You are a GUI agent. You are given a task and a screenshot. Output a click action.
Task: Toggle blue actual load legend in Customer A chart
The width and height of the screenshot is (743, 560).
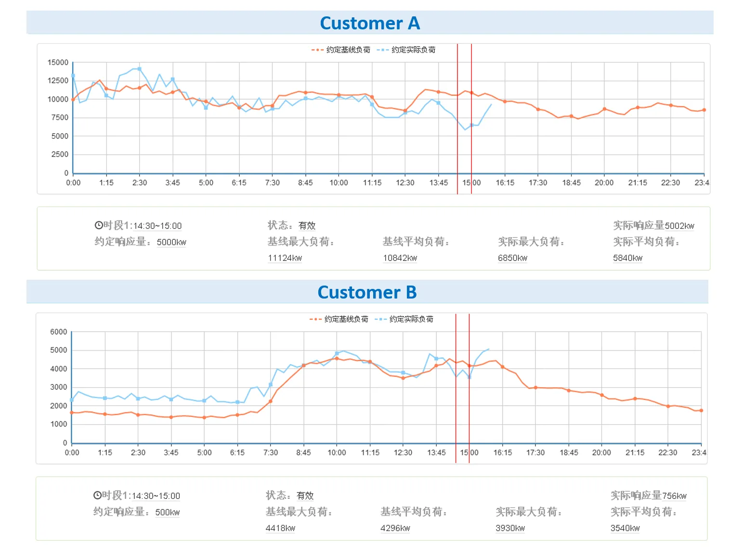(x=406, y=50)
